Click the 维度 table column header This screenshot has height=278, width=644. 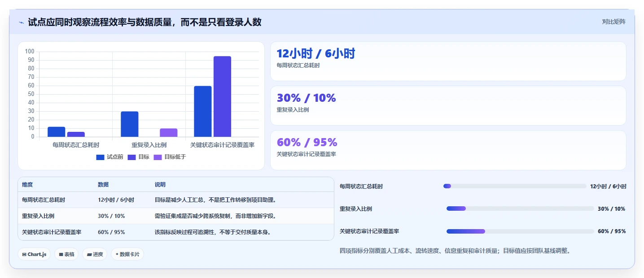click(x=27, y=185)
